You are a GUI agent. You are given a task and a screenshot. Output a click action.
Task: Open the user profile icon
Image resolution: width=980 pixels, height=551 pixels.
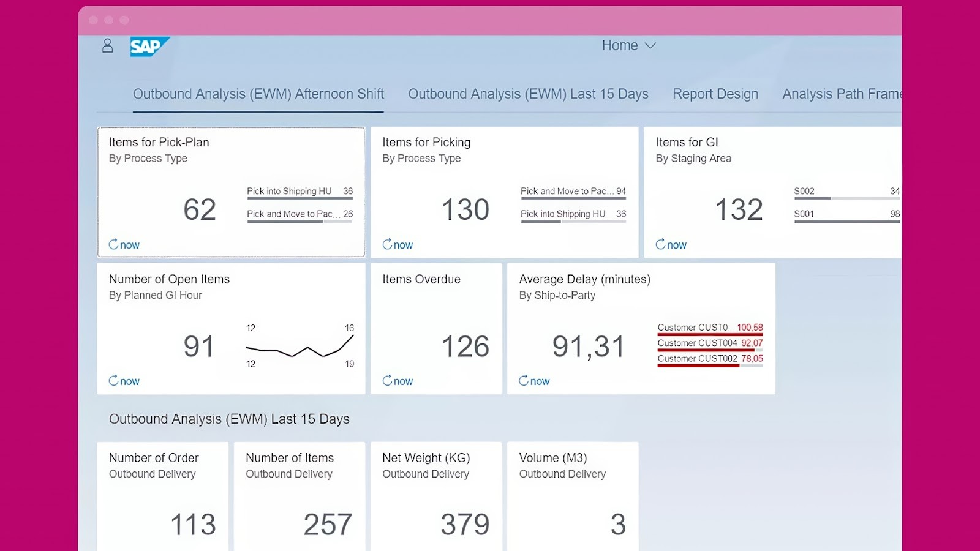108,47
